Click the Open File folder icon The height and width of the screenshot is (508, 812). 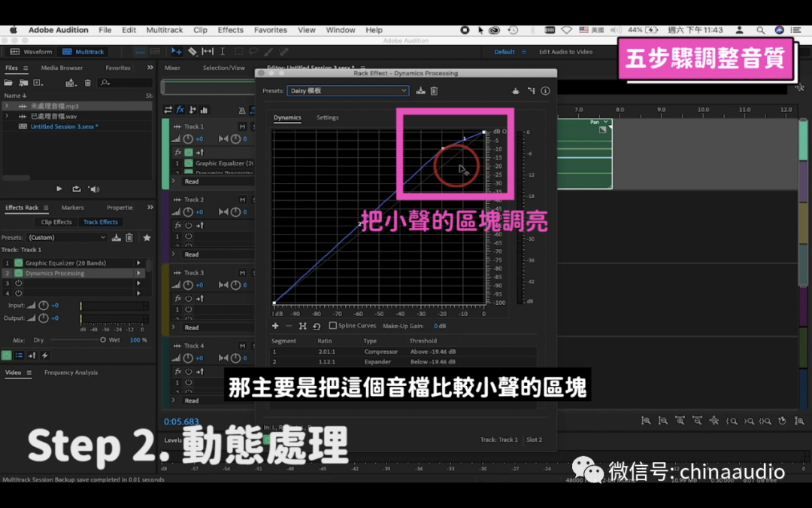tap(8, 83)
